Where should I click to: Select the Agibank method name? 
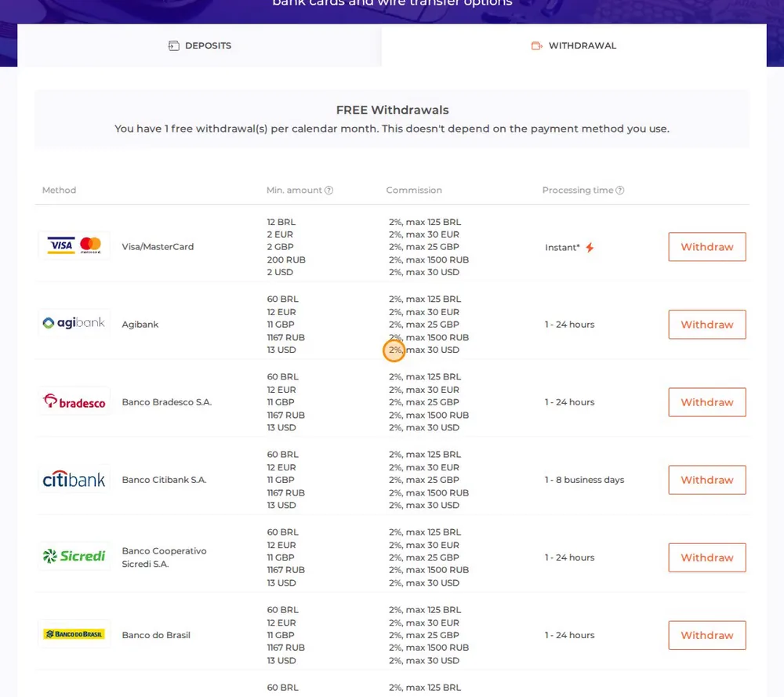coord(140,325)
